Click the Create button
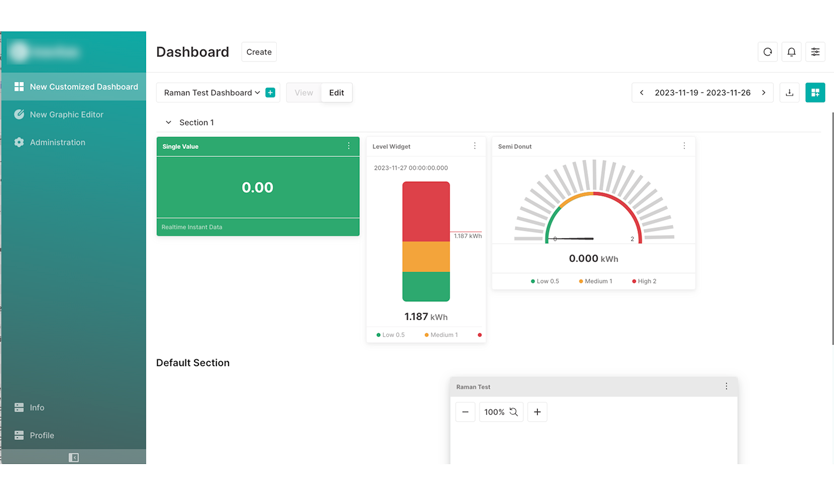 click(259, 52)
